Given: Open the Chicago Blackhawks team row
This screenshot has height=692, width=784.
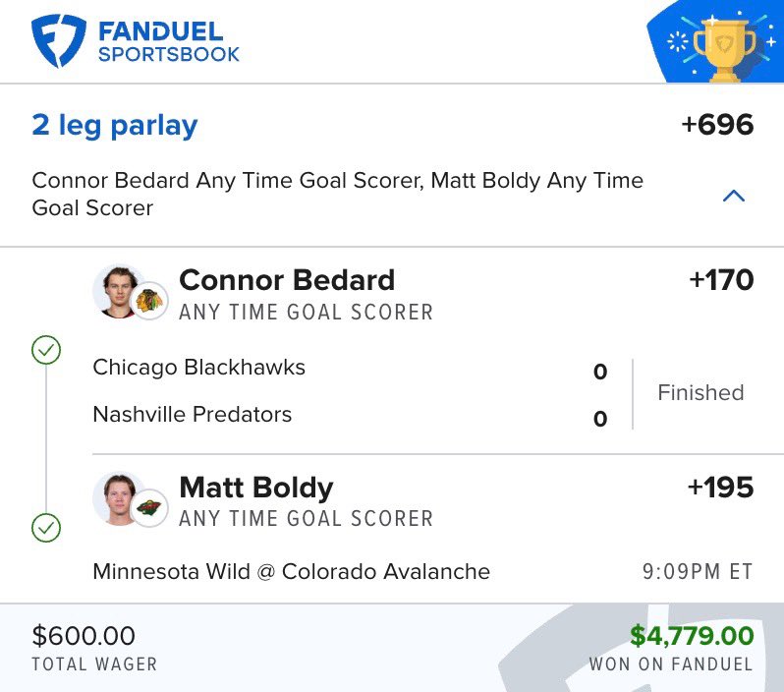Looking at the screenshot, I should pos(198,368).
